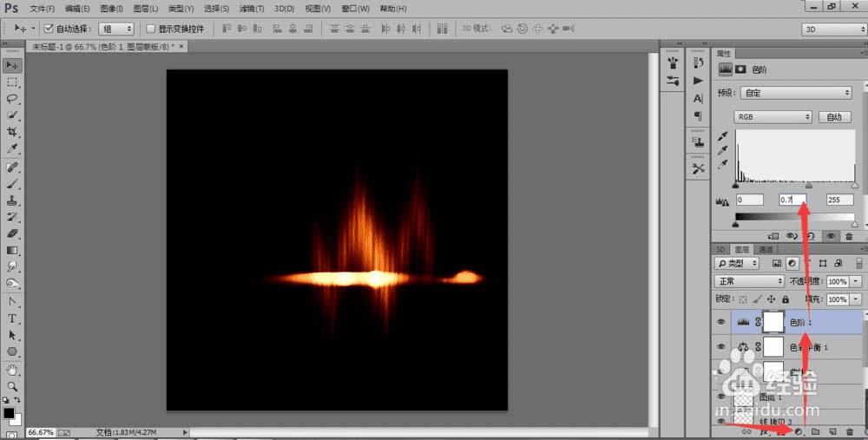Click the 自动 auto levels button

point(833,117)
